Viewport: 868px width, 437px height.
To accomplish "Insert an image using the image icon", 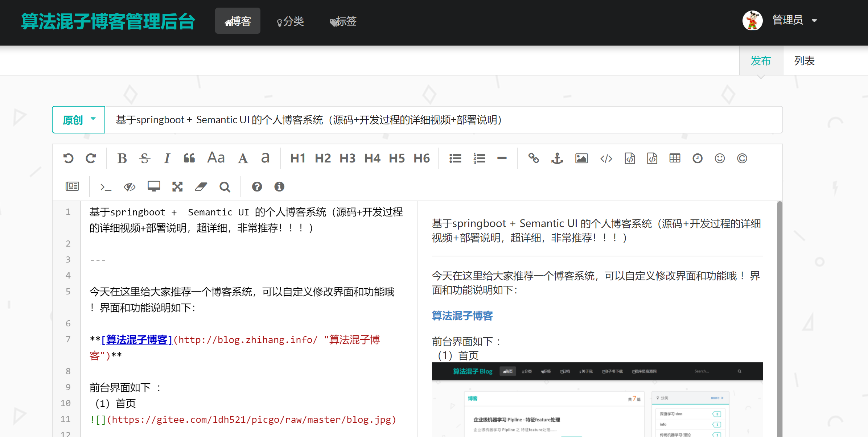I will point(581,158).
